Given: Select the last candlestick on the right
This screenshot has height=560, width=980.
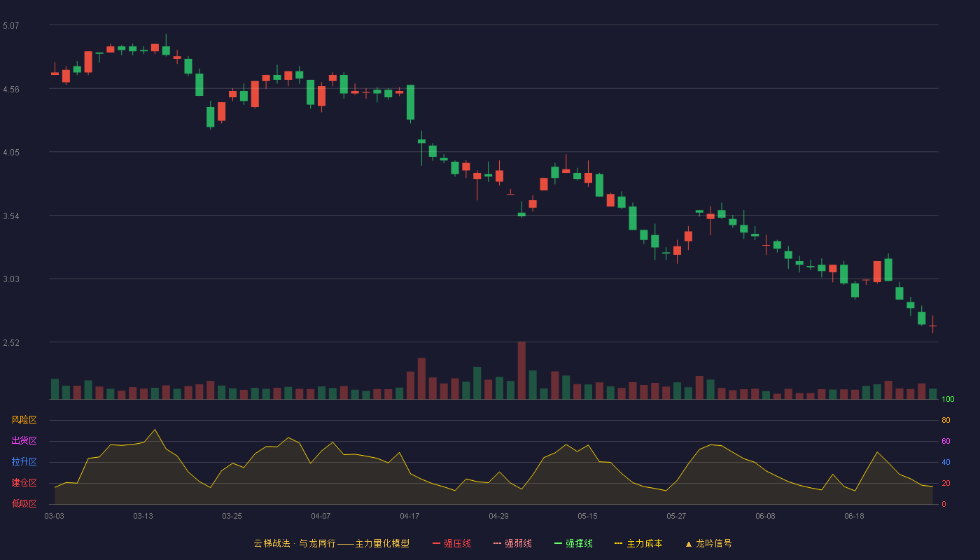Looking at the screenshot, I should [932, 325].
